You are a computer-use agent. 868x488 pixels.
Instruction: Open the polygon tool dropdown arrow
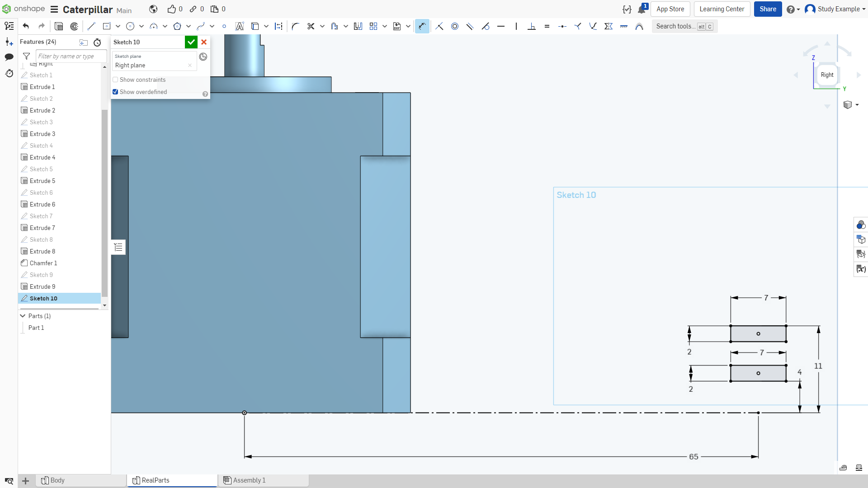189,26
